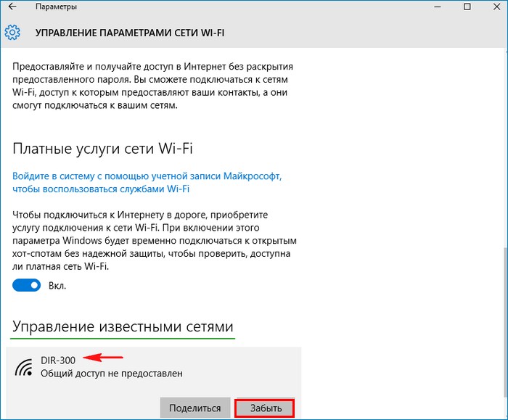Click the 'Параметры' window title
This screenshot has width=508, height=420.
pyautogui.click(x=56, y=7)
